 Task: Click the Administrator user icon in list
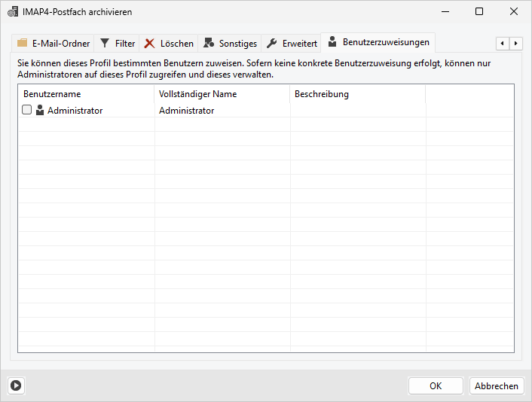(40, 111)
